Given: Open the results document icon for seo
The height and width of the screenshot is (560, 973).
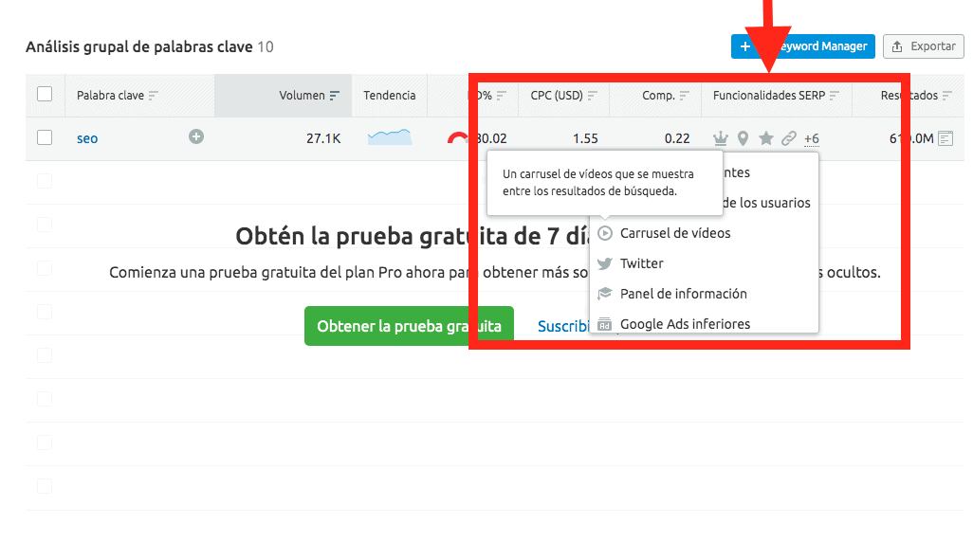Looking at the screenshot, I should click(x=945, y=138).
